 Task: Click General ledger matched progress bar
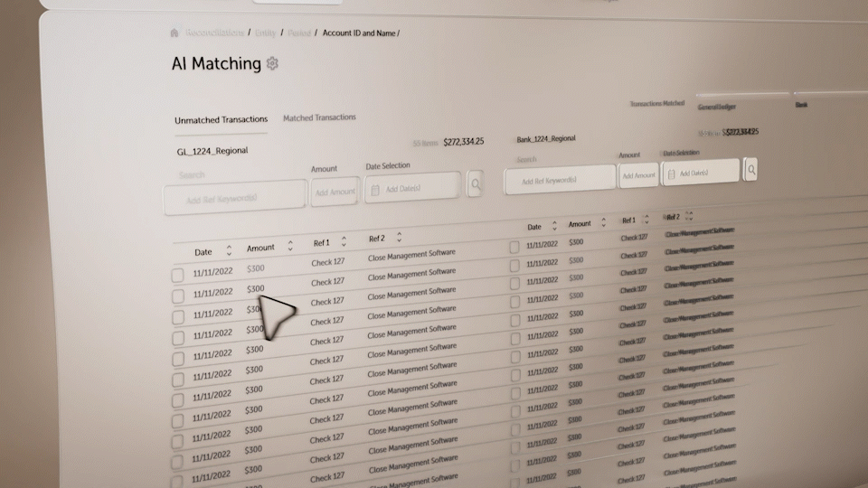[x=742, y=93]
